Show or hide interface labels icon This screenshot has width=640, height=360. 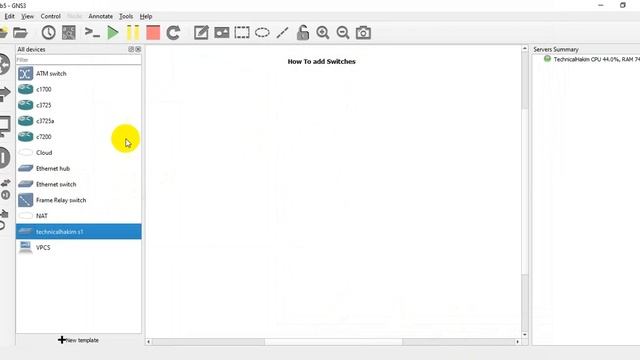coord(69,33)
